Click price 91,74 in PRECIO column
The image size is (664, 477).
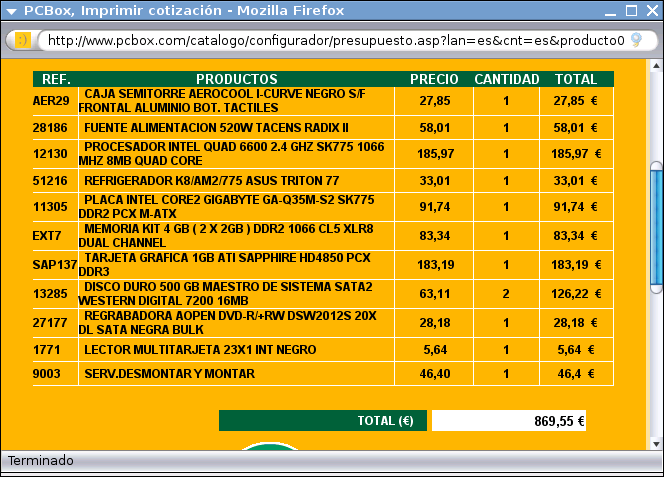434,207
